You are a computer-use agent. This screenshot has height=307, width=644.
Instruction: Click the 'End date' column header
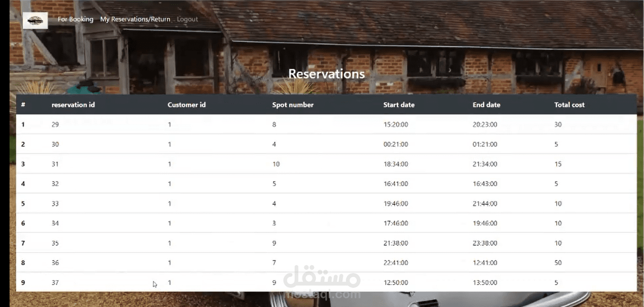[487, 105]
